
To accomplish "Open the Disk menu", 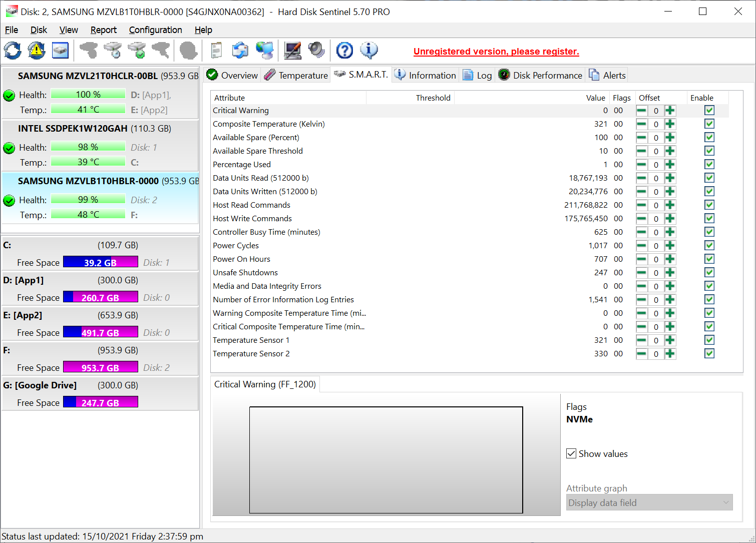I will (x=39, y=30).
